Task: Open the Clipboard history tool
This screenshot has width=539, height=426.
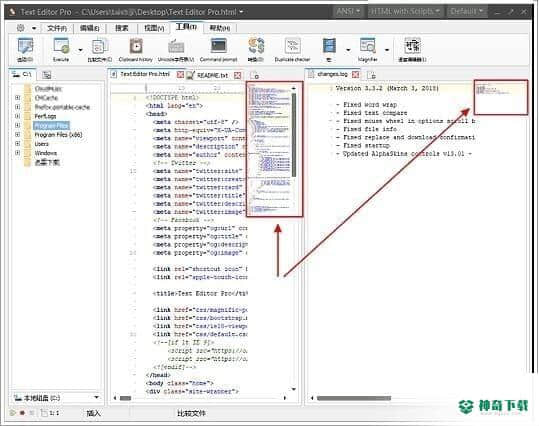Action: point(136,50)
